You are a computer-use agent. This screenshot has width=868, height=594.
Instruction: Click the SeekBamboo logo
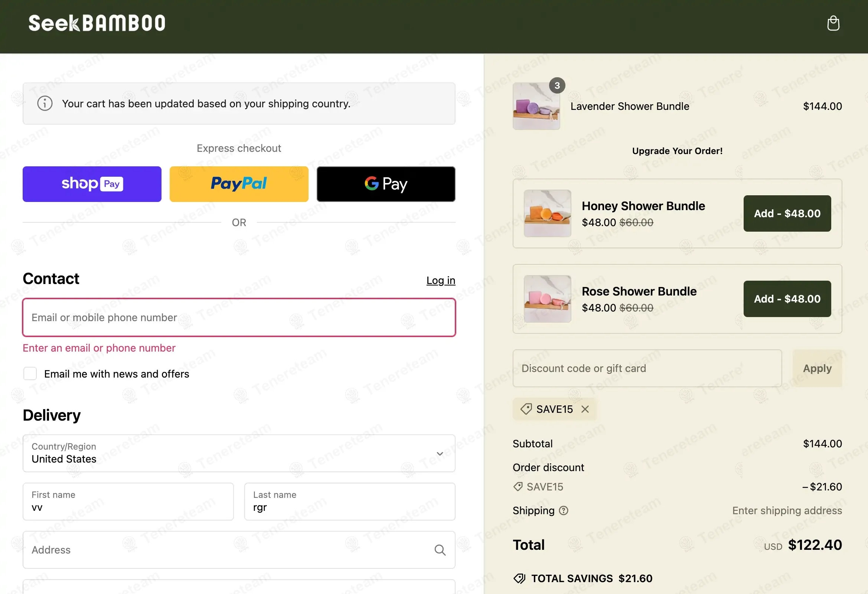pyautogui.click(x=97, y=23)
